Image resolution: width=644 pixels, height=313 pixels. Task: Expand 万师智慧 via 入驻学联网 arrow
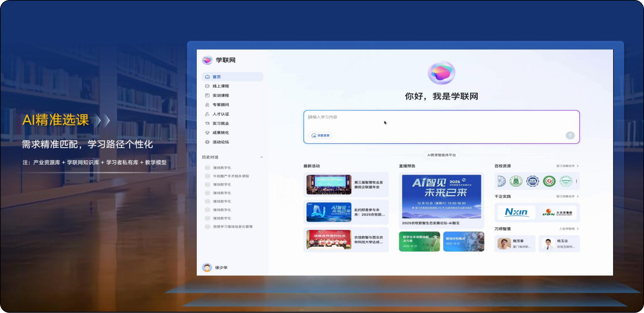click(x=578, y=229)
